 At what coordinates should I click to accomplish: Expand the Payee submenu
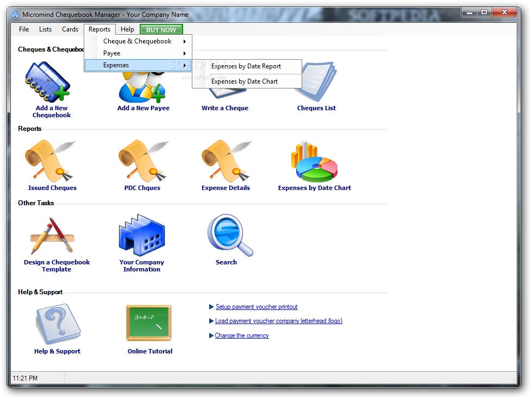click(138, 53)
